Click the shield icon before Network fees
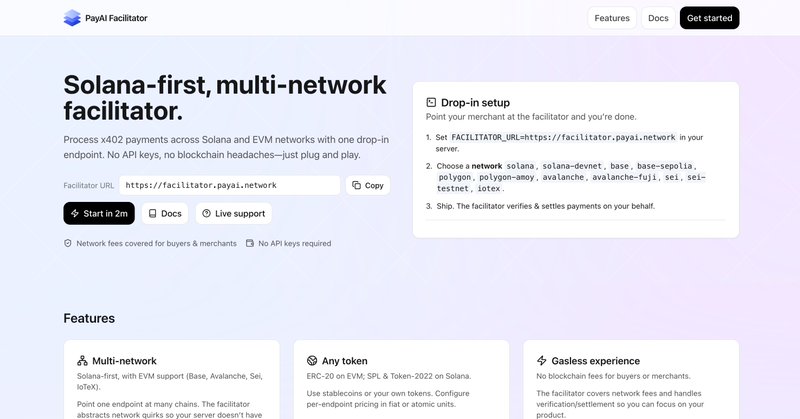This screenshot has height=419, width=800. pos(67,243)
